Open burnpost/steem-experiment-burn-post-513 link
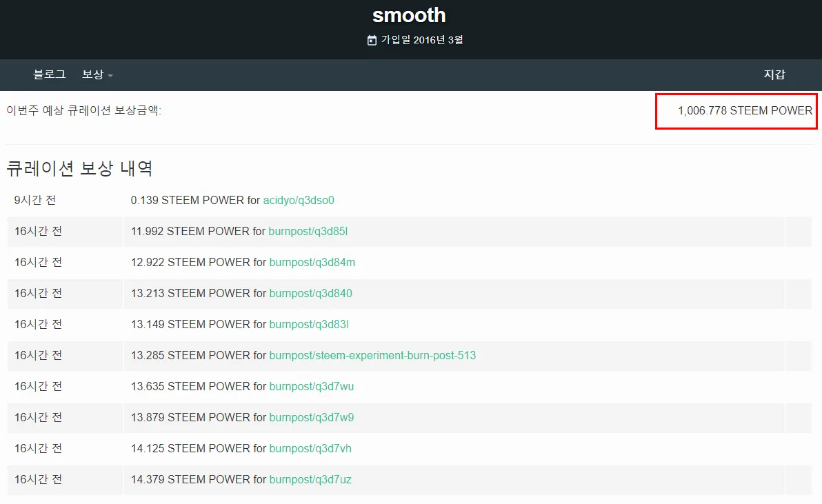This screenshot has height=504, width=822. point(372,355)
